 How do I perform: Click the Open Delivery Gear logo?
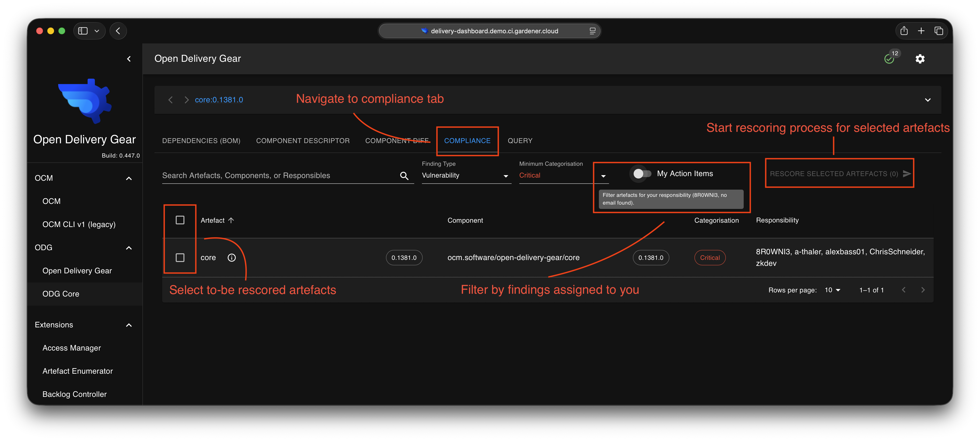click(84, 101)
